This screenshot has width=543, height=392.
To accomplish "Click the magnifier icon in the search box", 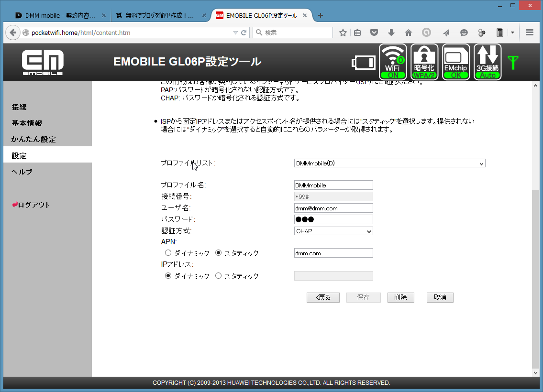I will (x=259, y=33).
